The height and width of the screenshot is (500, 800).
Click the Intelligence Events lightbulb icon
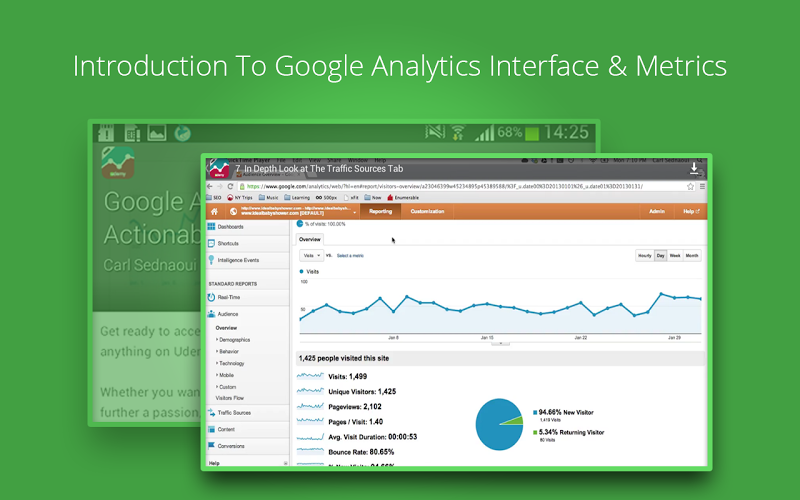(x=211, y=260)
